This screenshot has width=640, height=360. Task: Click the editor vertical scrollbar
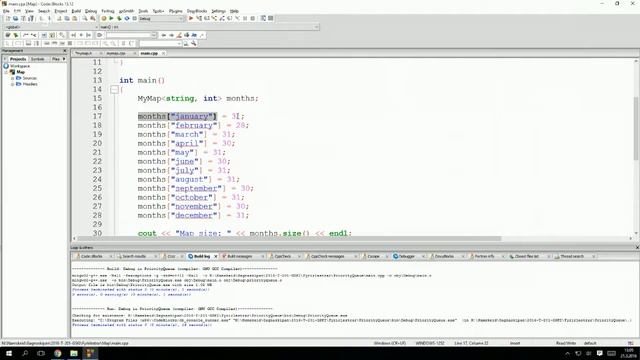coord(636,129)
